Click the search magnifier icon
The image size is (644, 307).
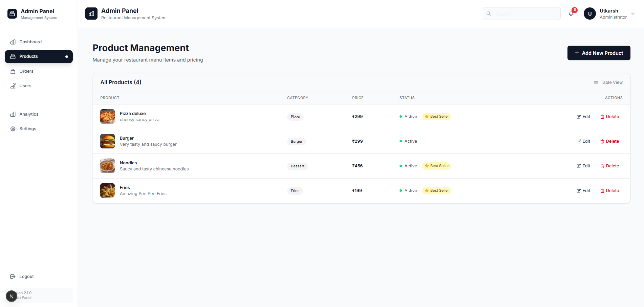tap(489, 14)
